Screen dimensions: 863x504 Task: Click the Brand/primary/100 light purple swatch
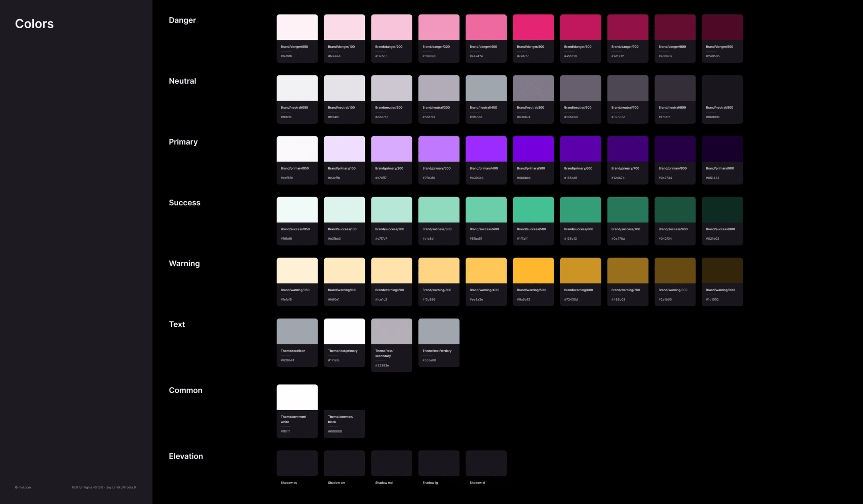[x=344, y=149]
